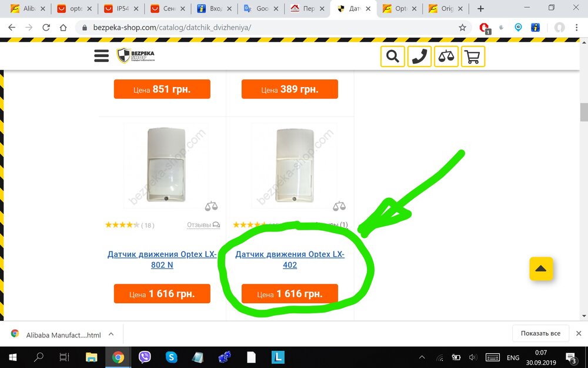Viewport: 588px width, 368px height.
Task: Reload the page in the browser
Action: (46, 28)
